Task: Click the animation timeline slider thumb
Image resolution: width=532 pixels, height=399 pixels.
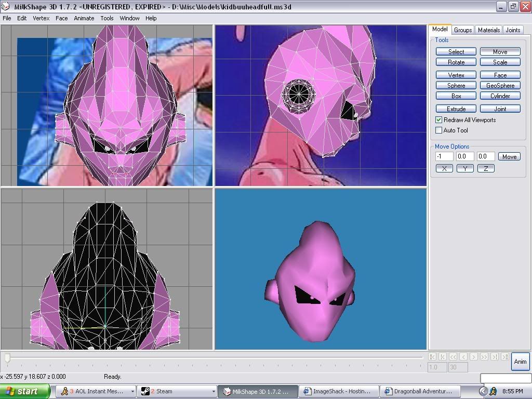Action: pyautogui.click(x=7, y=357)
